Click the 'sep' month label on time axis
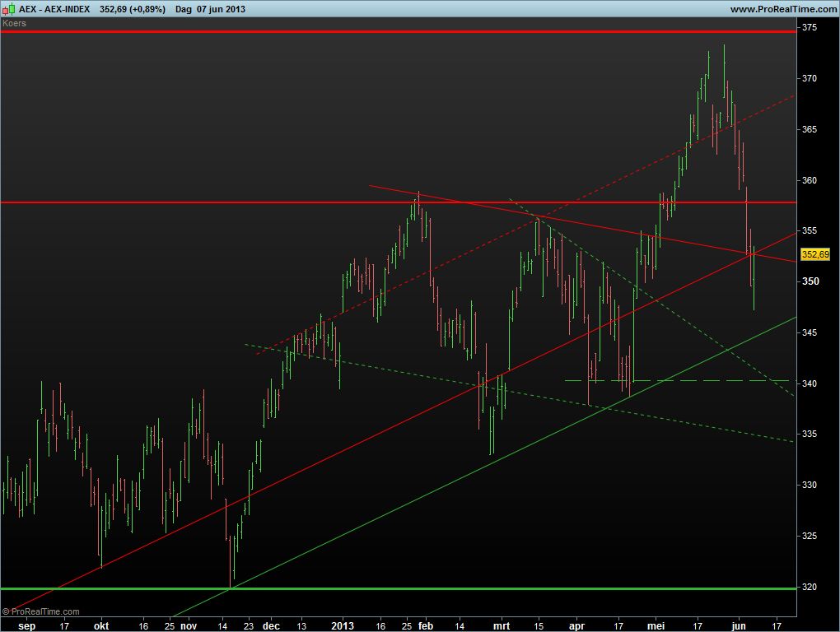840x632 pixels. pyautogui.click(x=27, y=625)
